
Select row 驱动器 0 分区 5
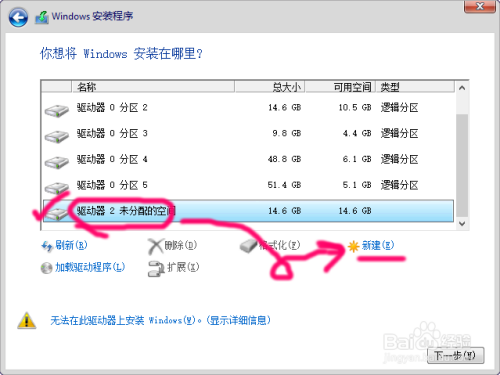click(248, 185)
